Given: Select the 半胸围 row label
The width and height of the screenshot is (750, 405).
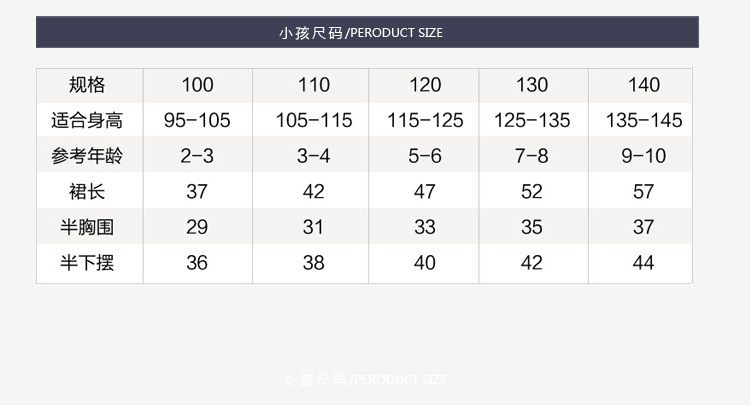Looking at the screenshot, I should click(88, 227).
